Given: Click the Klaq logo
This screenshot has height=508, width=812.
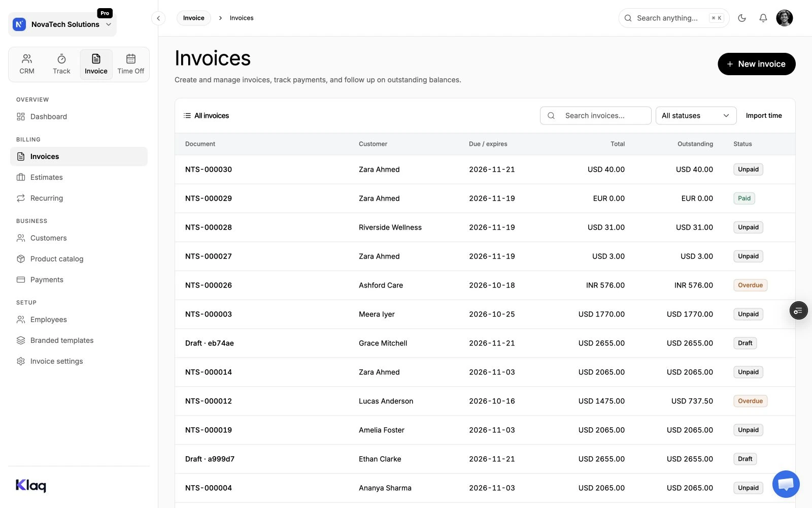Looking at the screenshot, I should 31,486.
